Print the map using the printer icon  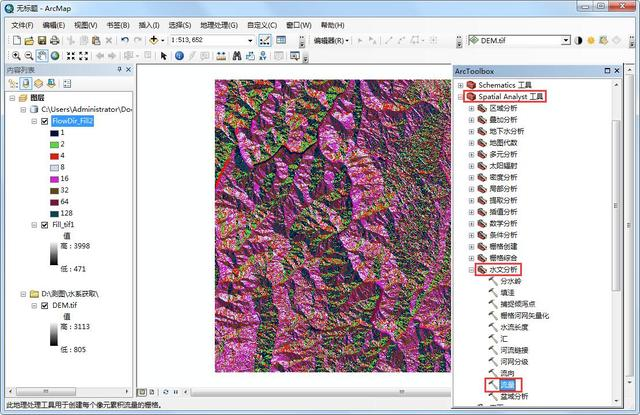click(x=54, y=40)
